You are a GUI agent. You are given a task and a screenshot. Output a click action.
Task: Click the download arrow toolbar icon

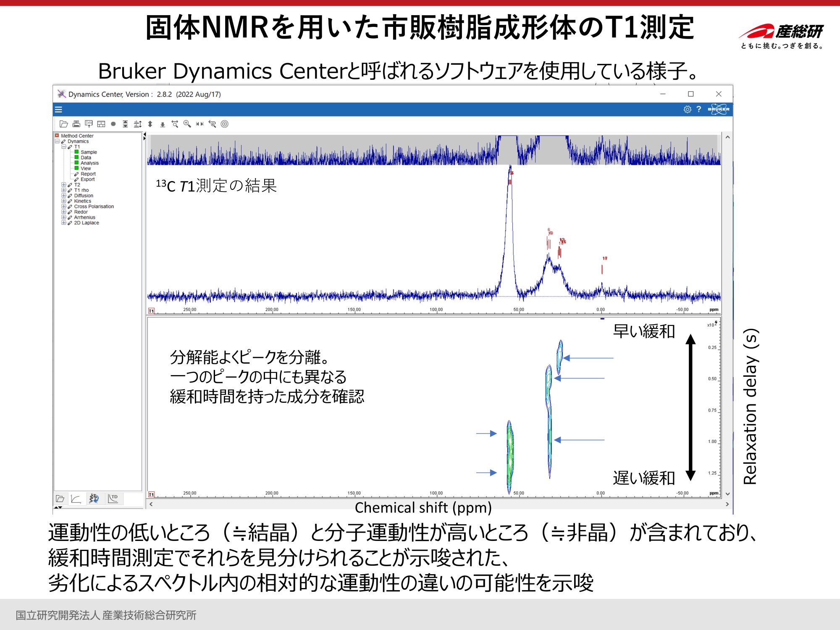(x=163, y=124)
